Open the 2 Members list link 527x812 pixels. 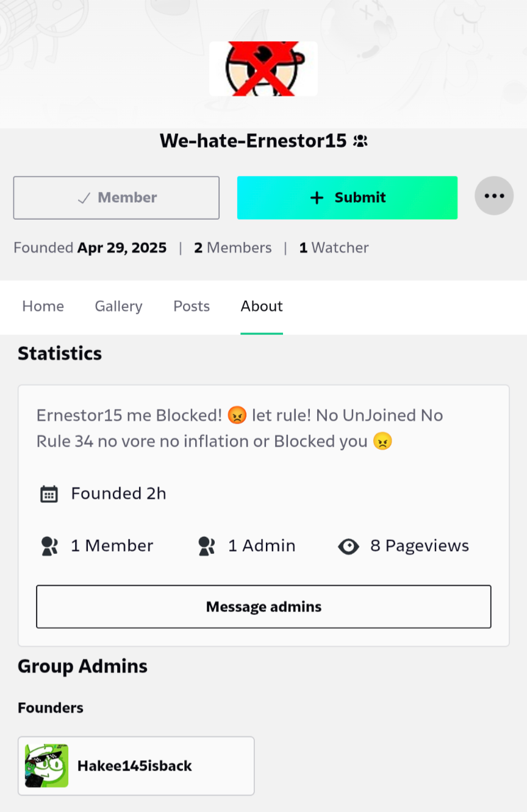[233, 248]
